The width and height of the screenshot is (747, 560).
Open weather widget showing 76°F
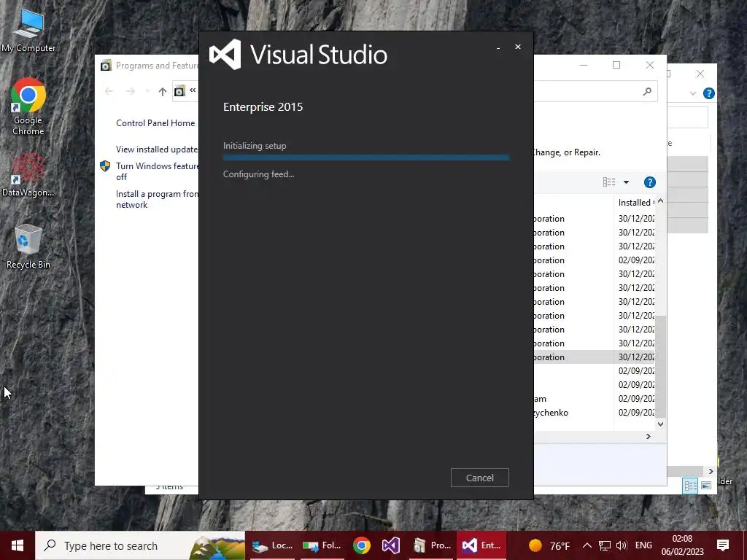pyautogui.click(x=549, y=545)
